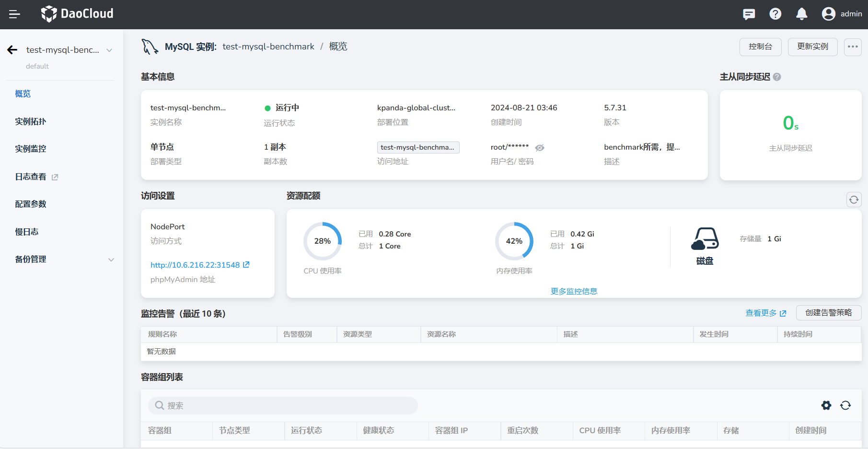Open the admin user account menu
868x449 pixels.
pos(842,14)
